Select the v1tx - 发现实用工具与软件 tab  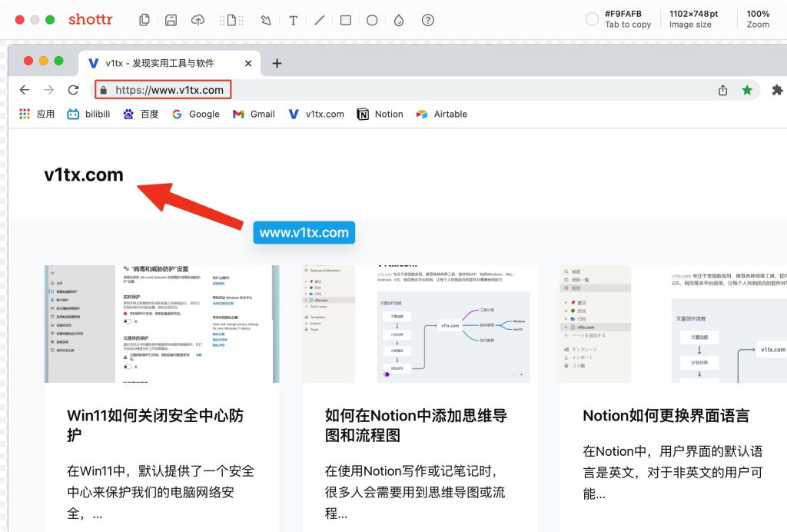coord(170,63)
